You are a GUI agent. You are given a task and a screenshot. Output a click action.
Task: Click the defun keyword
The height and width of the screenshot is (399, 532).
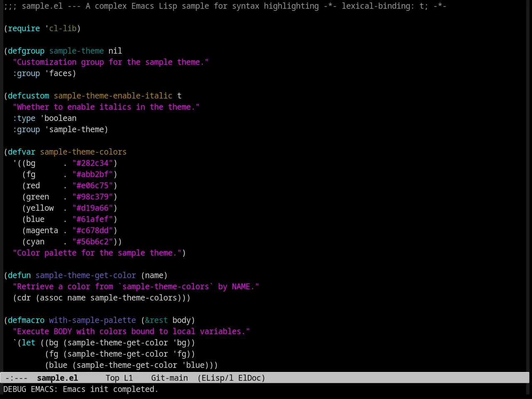tap(20, 275)
